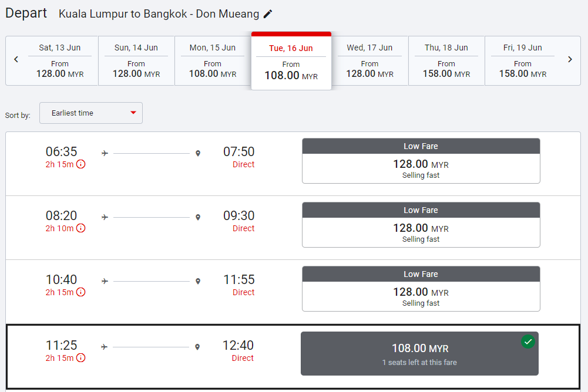Click the green checkmark on selected fare
The height and width of the screenshot is (392, 588).
(x=528, y=342)
